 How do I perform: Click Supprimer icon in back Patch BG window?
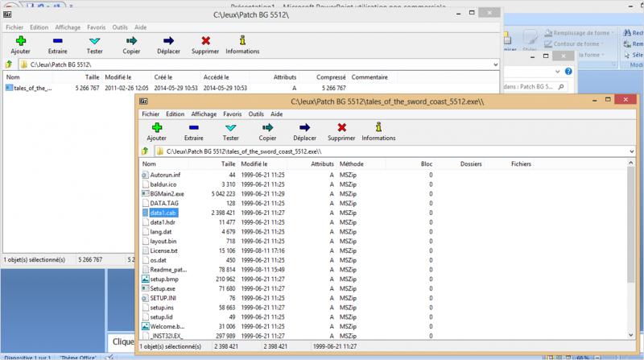click(x=206, y=41)
